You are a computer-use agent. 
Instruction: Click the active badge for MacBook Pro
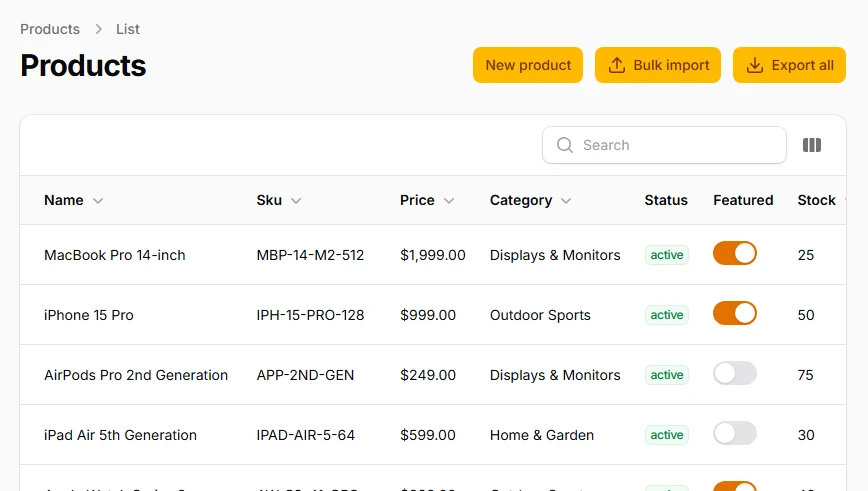point(666,255)
